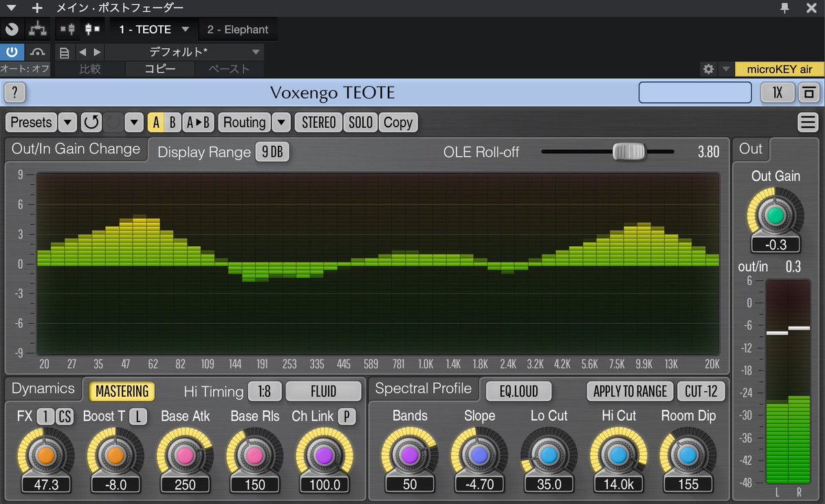Click the Hi Cut 14.0k value field
Screen dimensions: 825x504
(x=619, y=484)
